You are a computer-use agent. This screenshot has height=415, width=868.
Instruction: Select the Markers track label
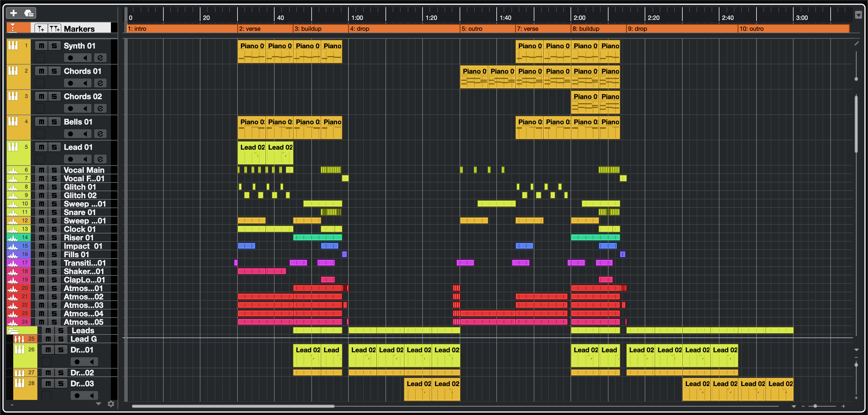(x=79, y=29)
